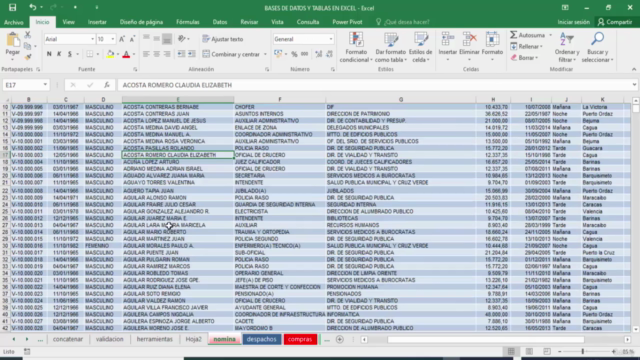Apply red font color A

(126, 54)
